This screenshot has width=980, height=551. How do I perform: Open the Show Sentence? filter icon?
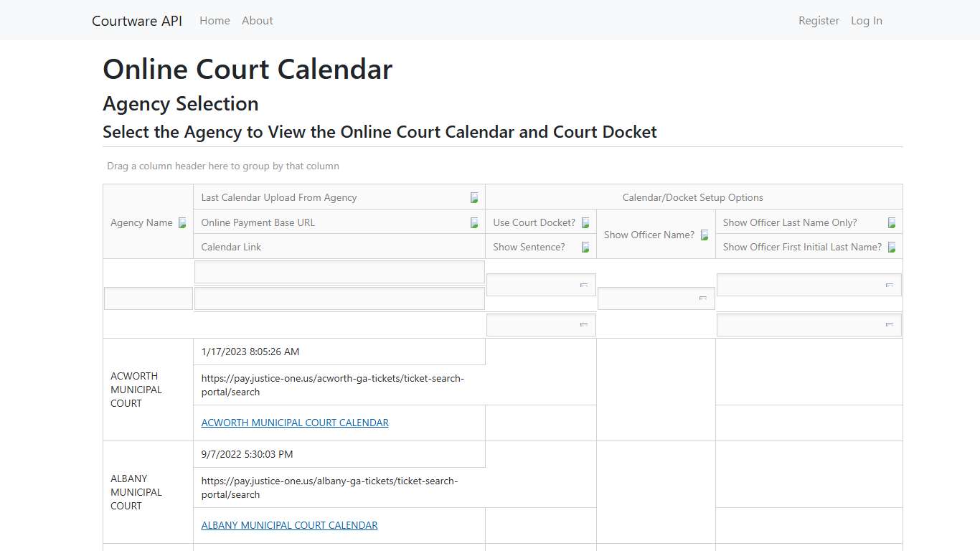[585, 247]
